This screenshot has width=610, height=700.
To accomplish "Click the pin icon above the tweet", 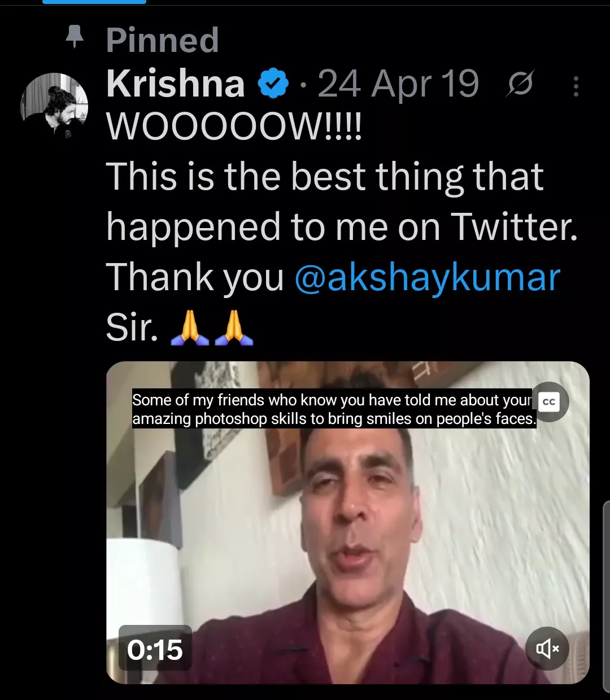I will 75,38.
